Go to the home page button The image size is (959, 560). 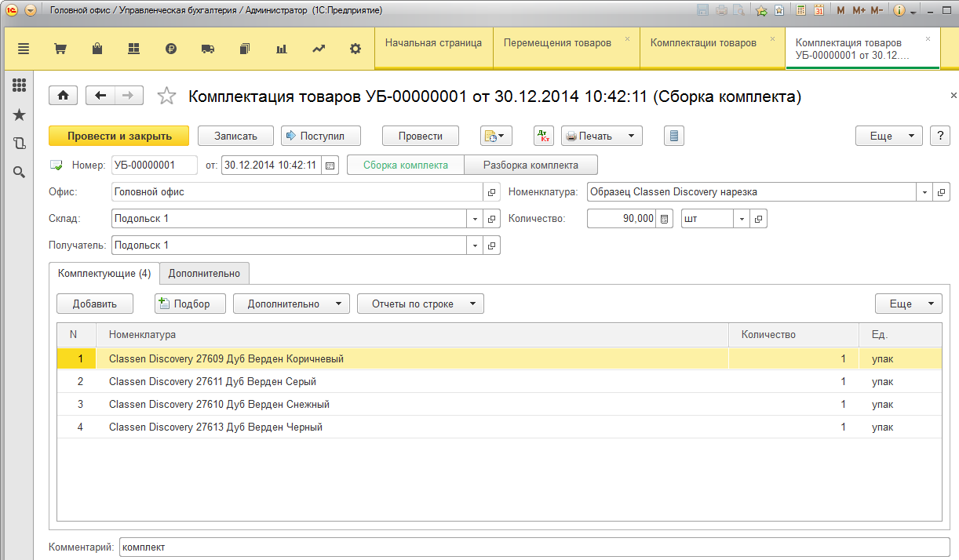tap(63, 96)
